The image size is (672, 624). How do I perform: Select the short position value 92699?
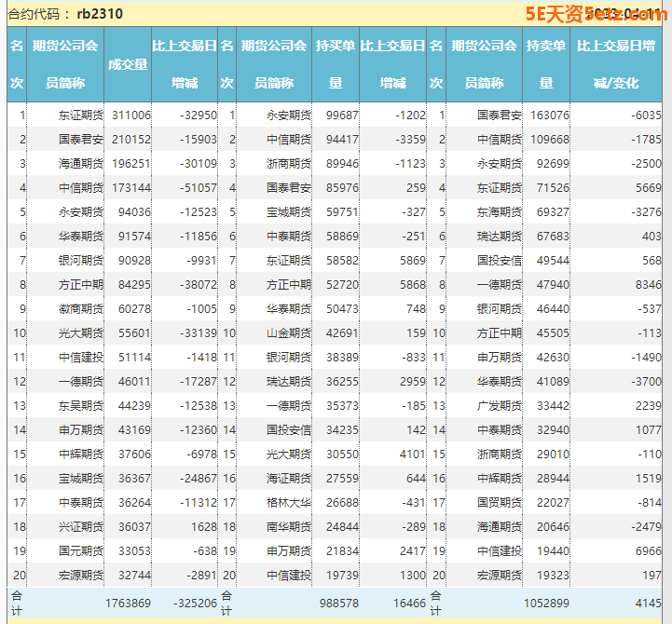(553, 164)
